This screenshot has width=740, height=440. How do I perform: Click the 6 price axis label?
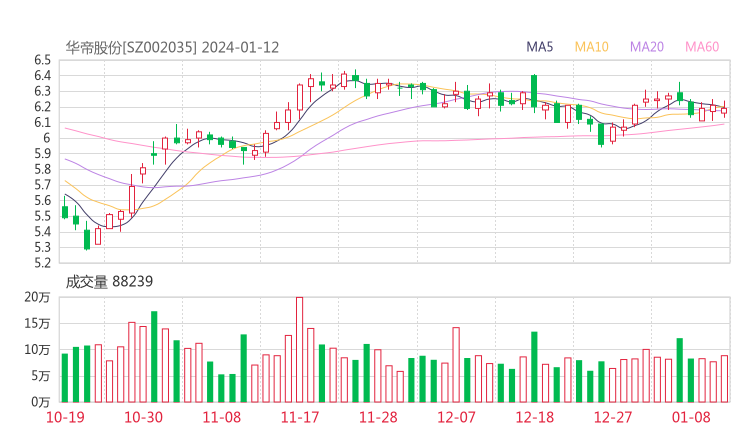click(47, 138)
